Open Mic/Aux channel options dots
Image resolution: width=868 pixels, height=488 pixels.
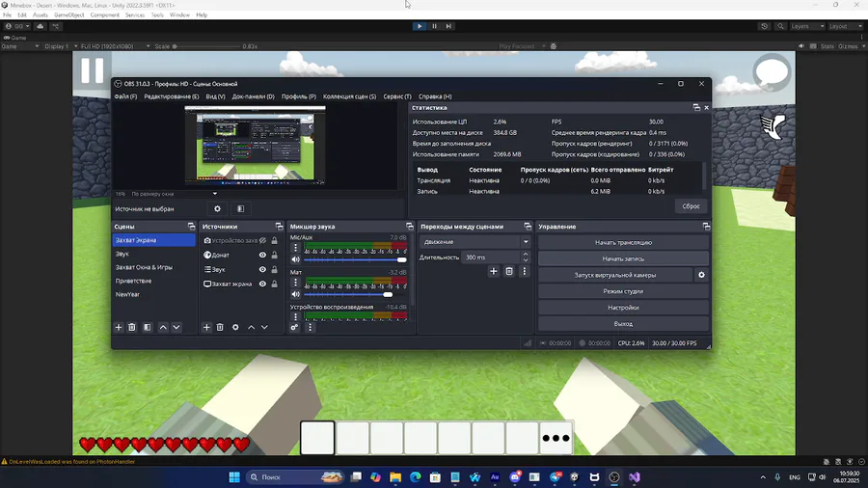[x=296, y=248]
